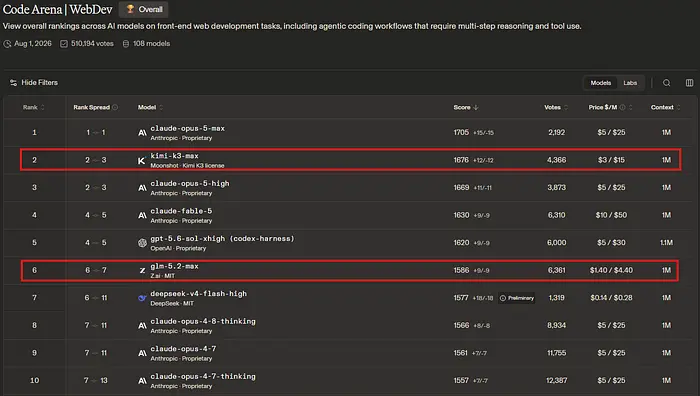Viewport: 700px width, 396px height.
Task: Click the Code Arena | WebDev title
Action: [58, 9]
